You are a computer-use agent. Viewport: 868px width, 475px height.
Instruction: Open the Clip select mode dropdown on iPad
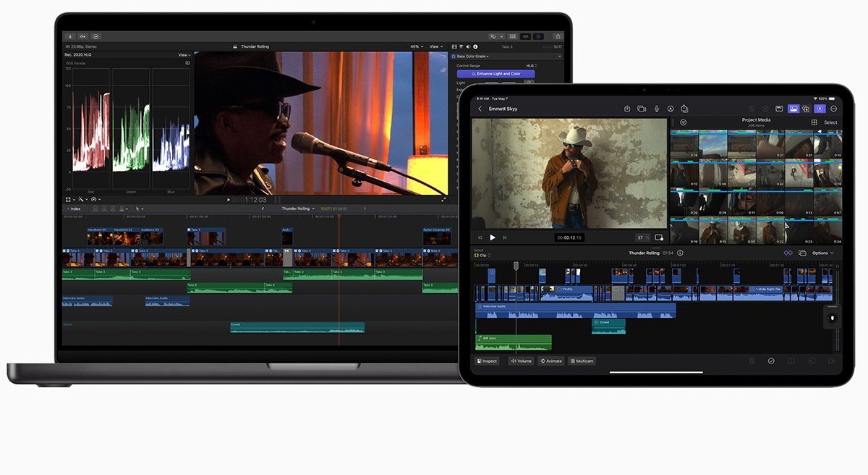(x=482, y=255)
